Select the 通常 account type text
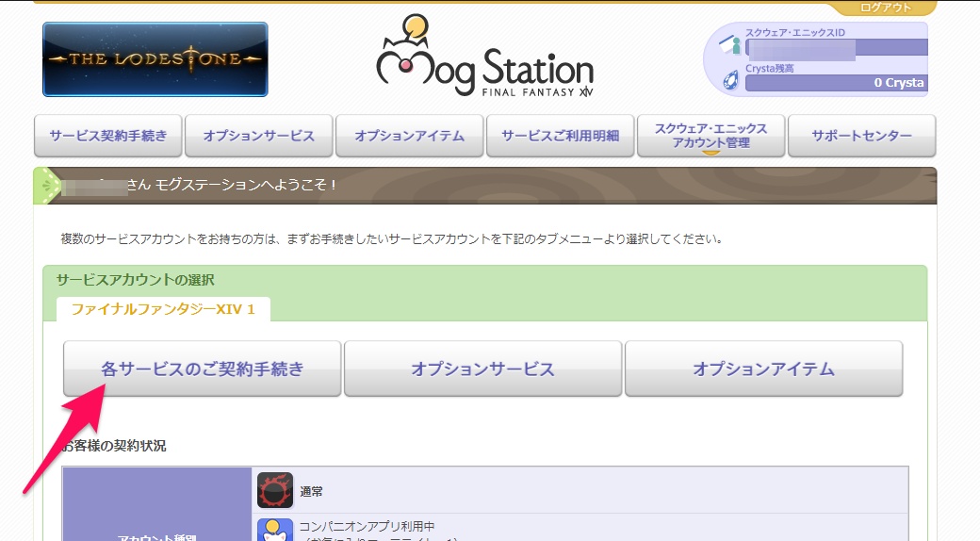 point(311,492)
